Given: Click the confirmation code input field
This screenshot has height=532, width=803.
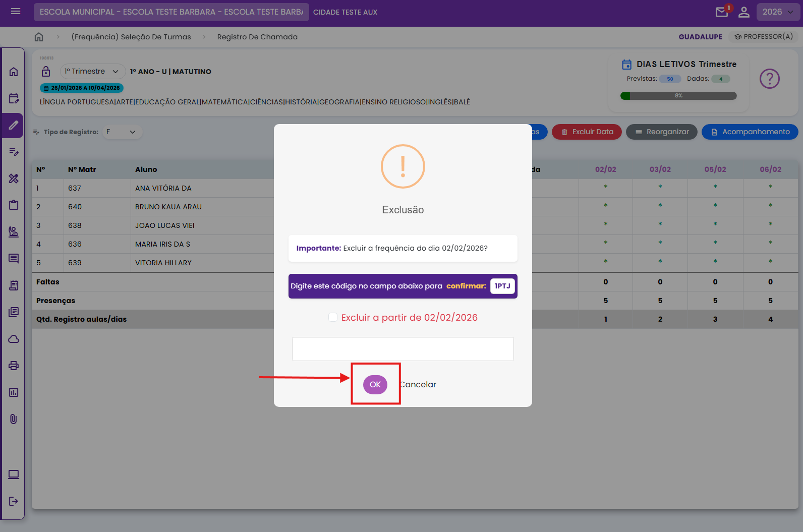Looking at the screenshot, I should 403,349.
